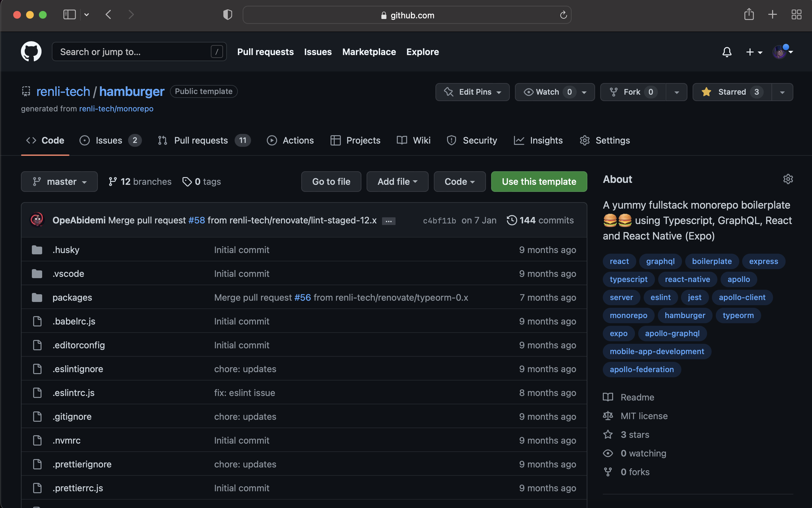Open the renli-tech owner link
The width and height of the screenshot is (812, 508).
(x=63, y=91)
